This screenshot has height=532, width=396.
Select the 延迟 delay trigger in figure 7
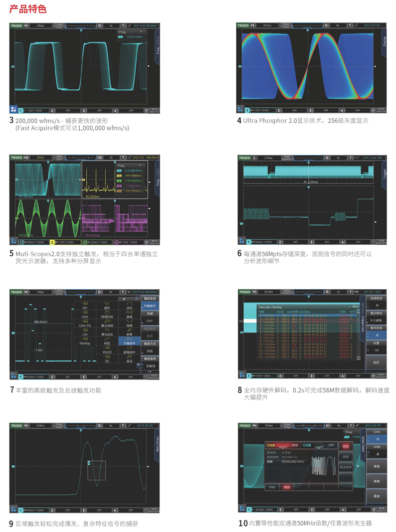pyautogui.click(x=129, y=359)
